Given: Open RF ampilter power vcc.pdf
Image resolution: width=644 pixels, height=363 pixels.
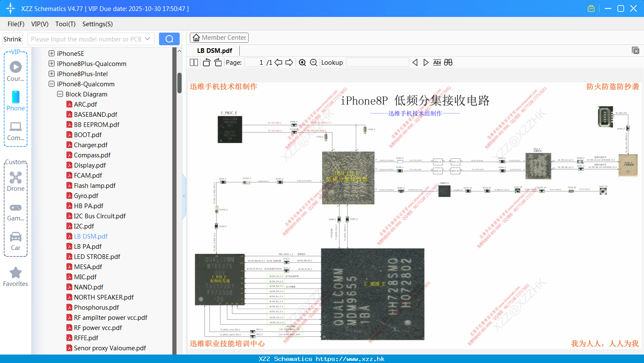Looking at the screenshot, I should [x=110, y=317].
